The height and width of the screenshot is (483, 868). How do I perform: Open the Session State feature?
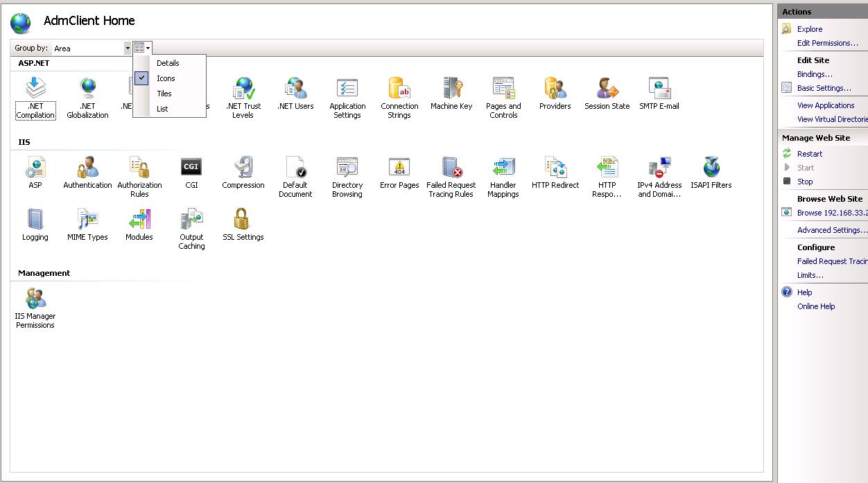(x=607, y=94)
